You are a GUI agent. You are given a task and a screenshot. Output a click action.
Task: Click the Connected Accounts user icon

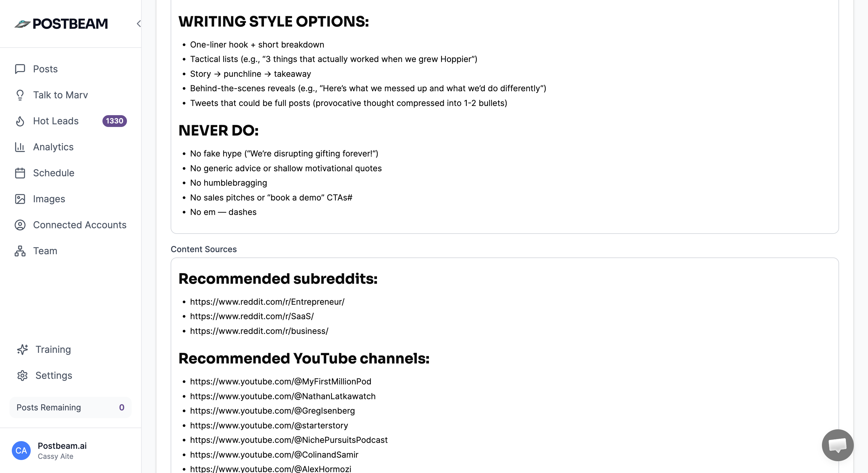(20, 225)
